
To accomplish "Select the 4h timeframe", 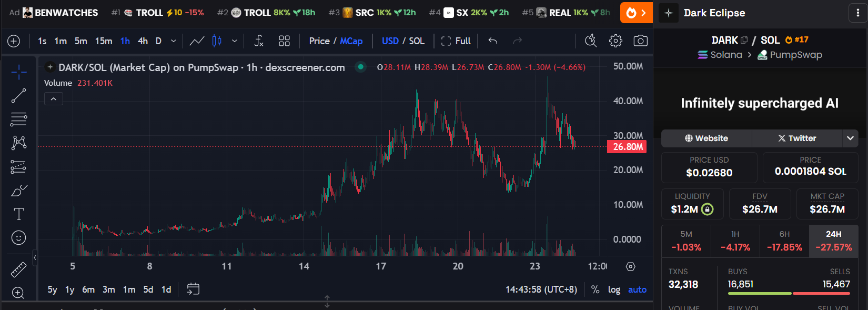I will point(143,41).
